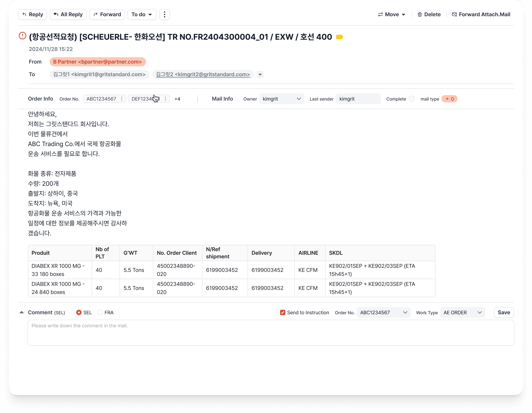Image resolution: width=532 pixels, height=413 pixels.
Task: Click the yellow tag label icon
Action: [339, 37]
